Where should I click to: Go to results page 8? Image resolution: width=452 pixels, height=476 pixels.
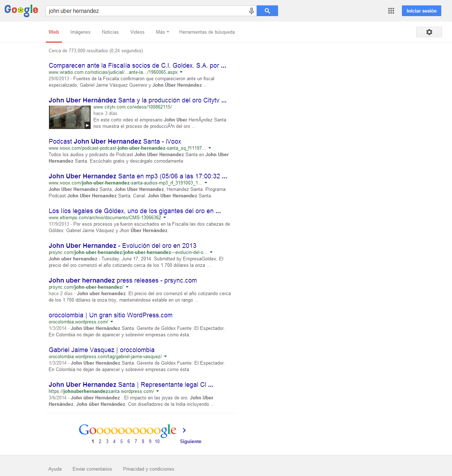pyautogui.click(x=143, y=441)
